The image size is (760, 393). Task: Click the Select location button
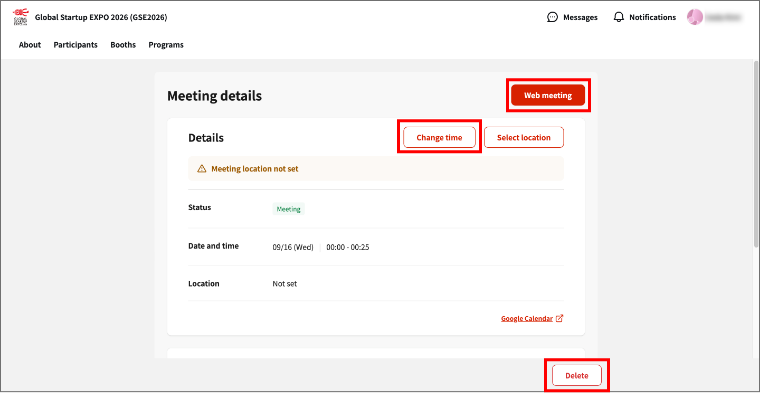[523, 138]
